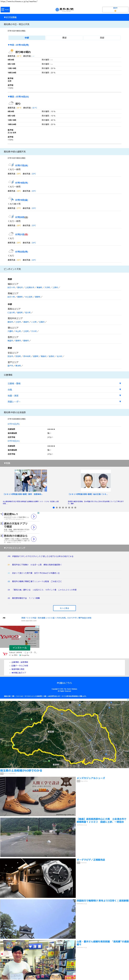Switch to the 西部 tab

coord(102,38)
